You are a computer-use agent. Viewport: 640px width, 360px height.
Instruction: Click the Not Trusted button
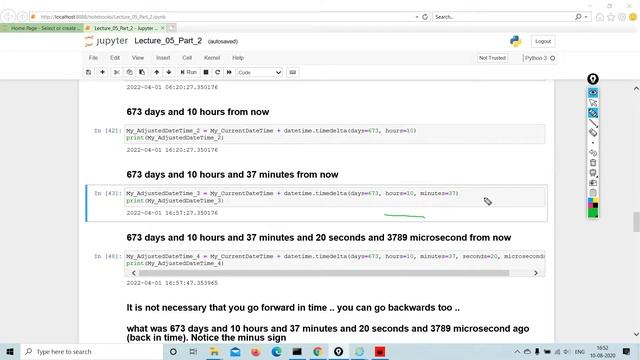(x=492, y=58)
